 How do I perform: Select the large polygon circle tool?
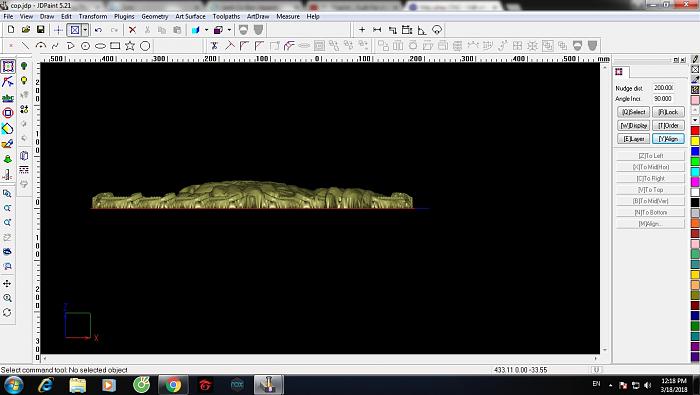click(x=145, y=46)
